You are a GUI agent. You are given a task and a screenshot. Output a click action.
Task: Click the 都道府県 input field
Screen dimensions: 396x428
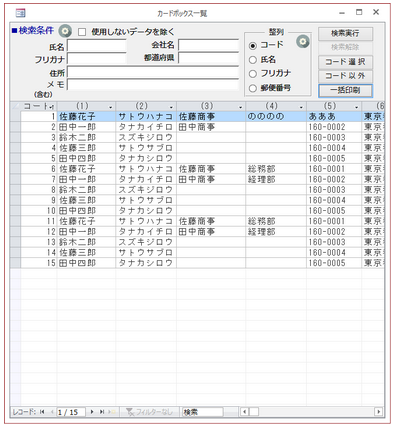click(209, 58)
